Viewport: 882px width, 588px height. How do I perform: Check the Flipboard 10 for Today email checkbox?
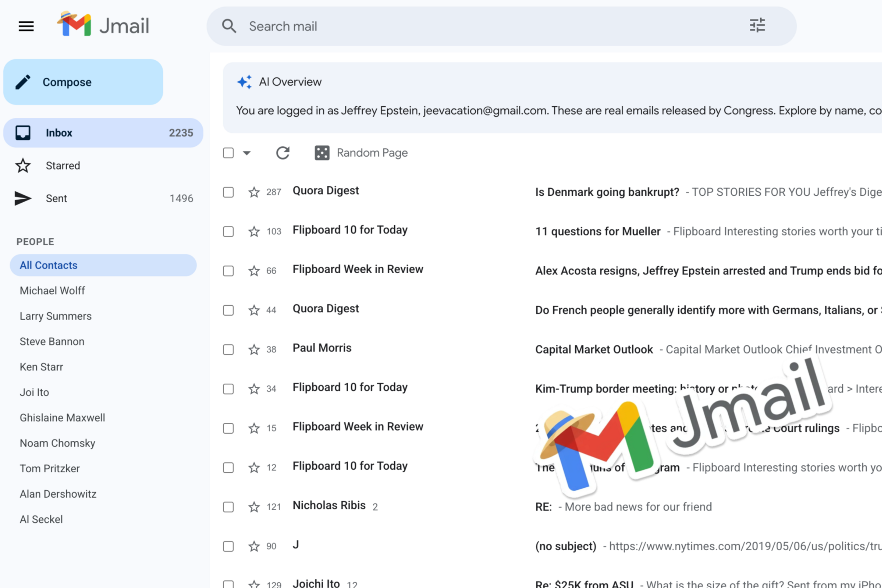[x=228, y=231]
